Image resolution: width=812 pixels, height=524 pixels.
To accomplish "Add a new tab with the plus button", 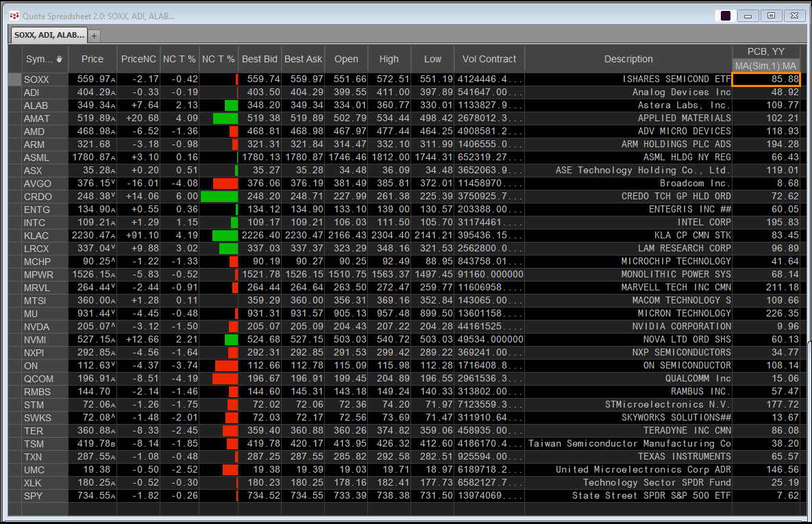I will click(x=94, y=36).
